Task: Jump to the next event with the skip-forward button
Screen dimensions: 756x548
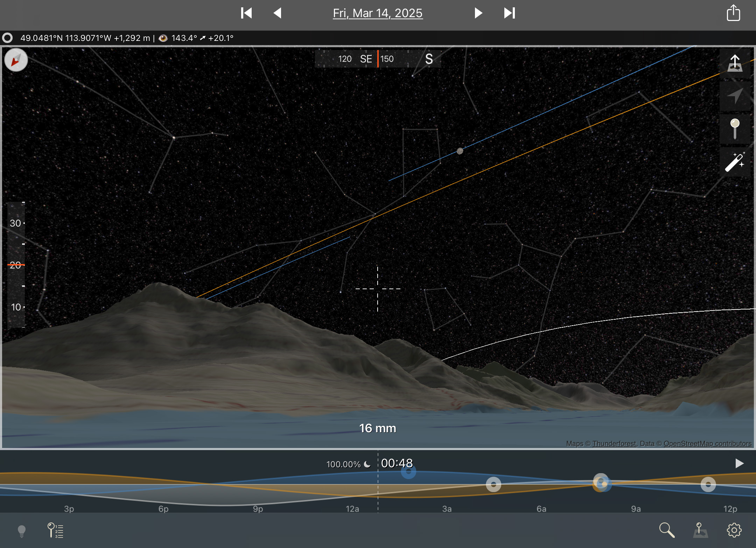Action: pyautogui.click(x=509, y=13)
